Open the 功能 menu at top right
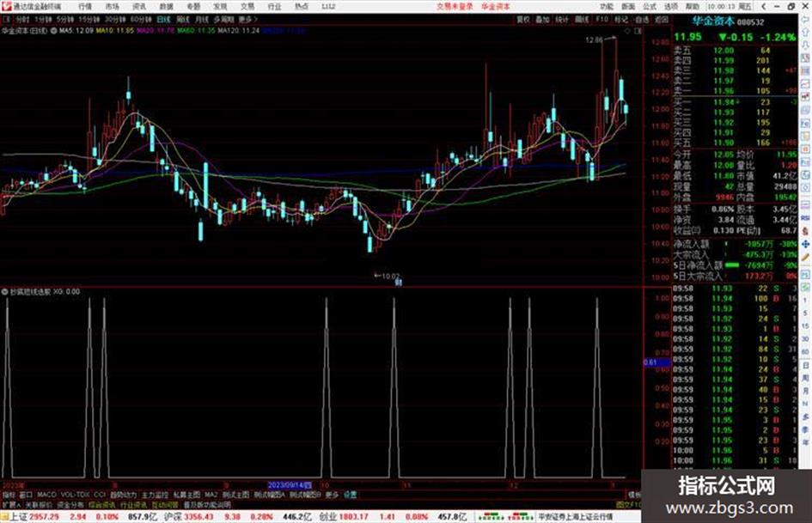Image resolution: width=812 pixels, height=523 pixels. (x=607, y=6)
